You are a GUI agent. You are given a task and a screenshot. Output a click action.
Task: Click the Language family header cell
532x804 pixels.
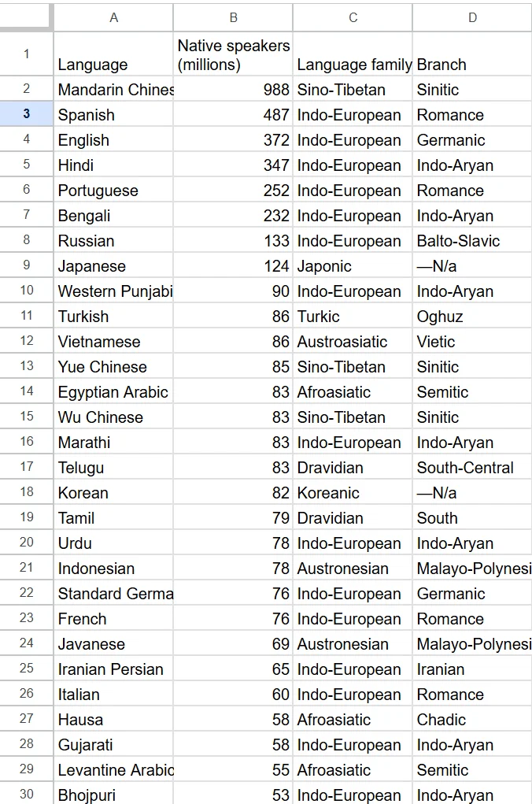(x=353, y=54)
